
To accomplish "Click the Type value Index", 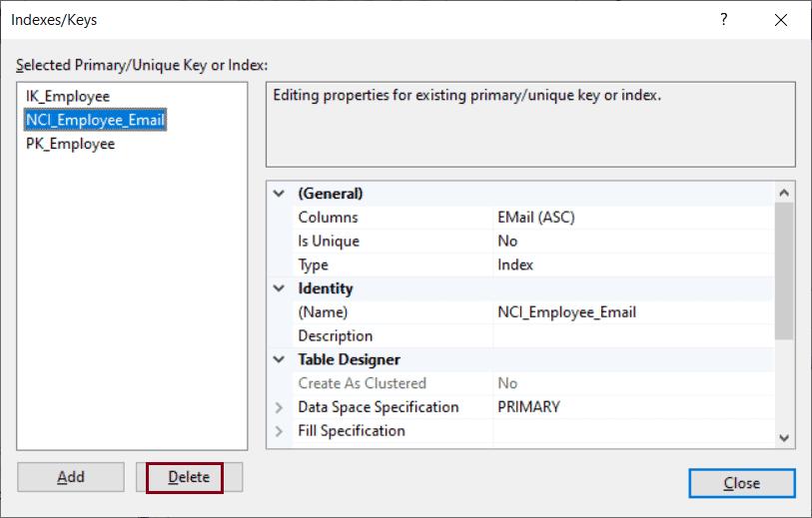I will coord(515,264).
